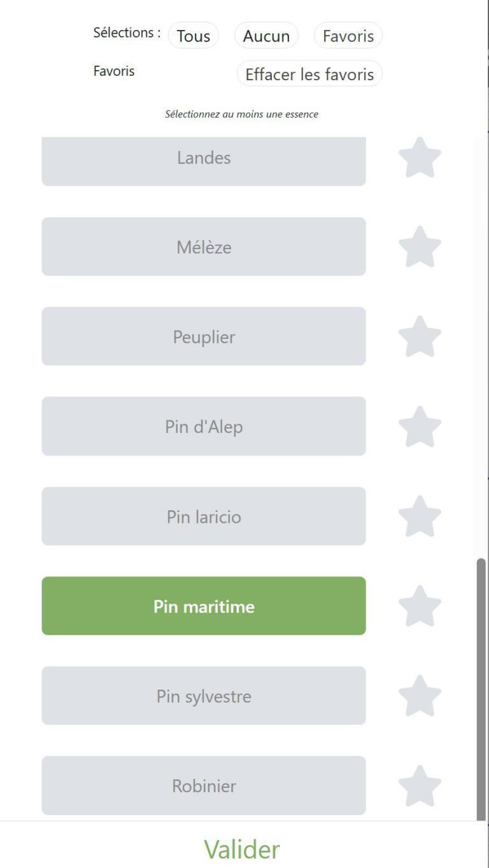Star the Pin sylvestre essence
This screenshot has width=489, height=868.
point(420,695)
